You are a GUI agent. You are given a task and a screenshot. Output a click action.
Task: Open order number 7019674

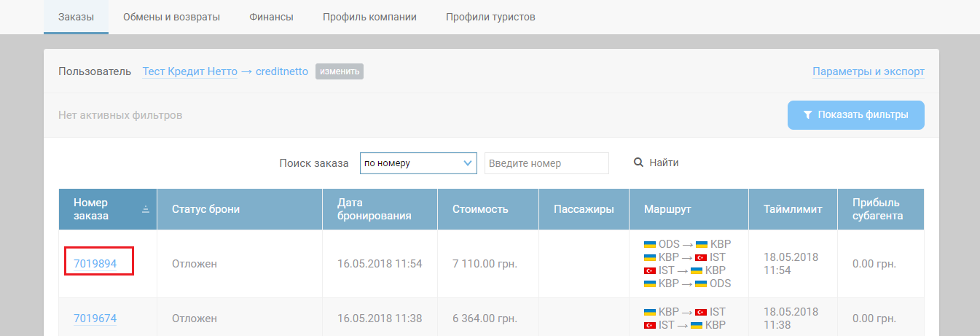[x=95, y=319]
